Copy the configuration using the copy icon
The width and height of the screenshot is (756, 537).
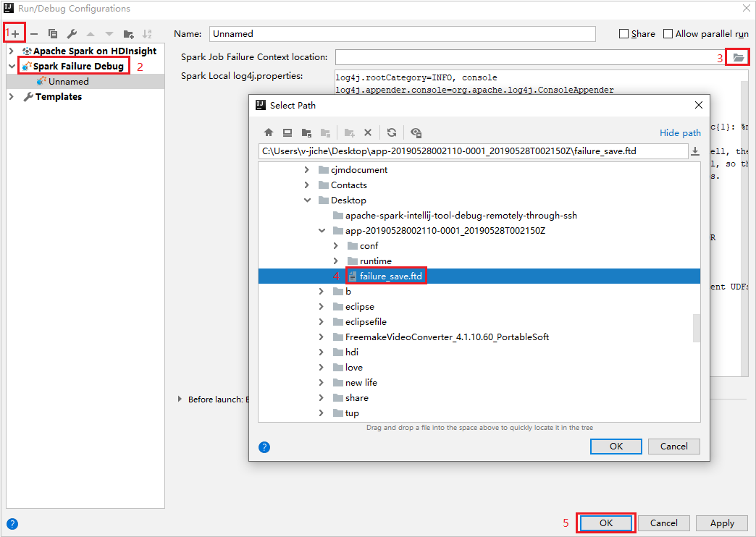coord(51,33)
